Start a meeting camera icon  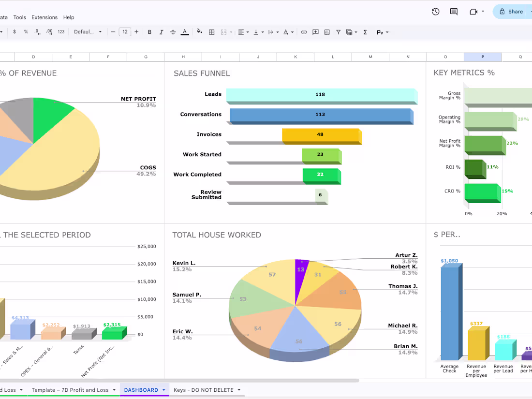pyautogui.click(x=473, y=12)
